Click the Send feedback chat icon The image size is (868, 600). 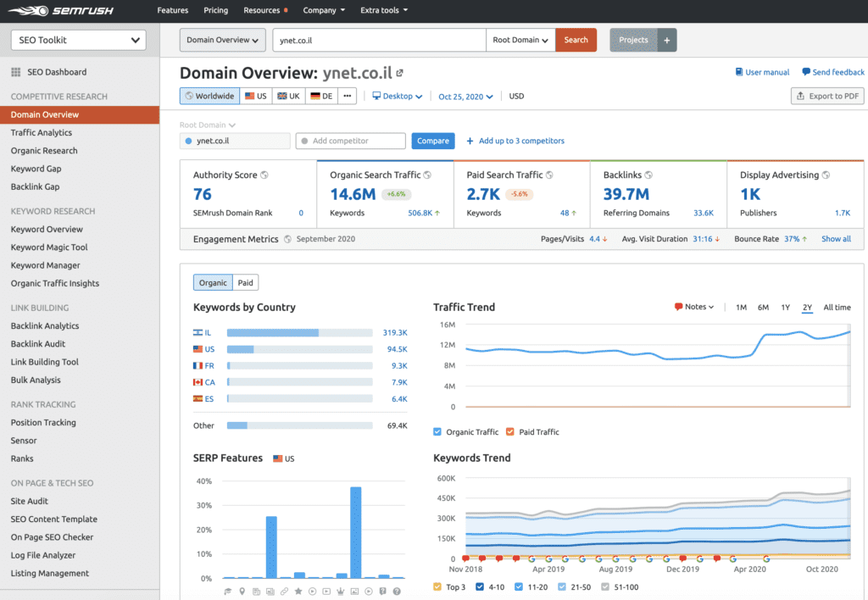pyautogui.click(x=805, y=73)
